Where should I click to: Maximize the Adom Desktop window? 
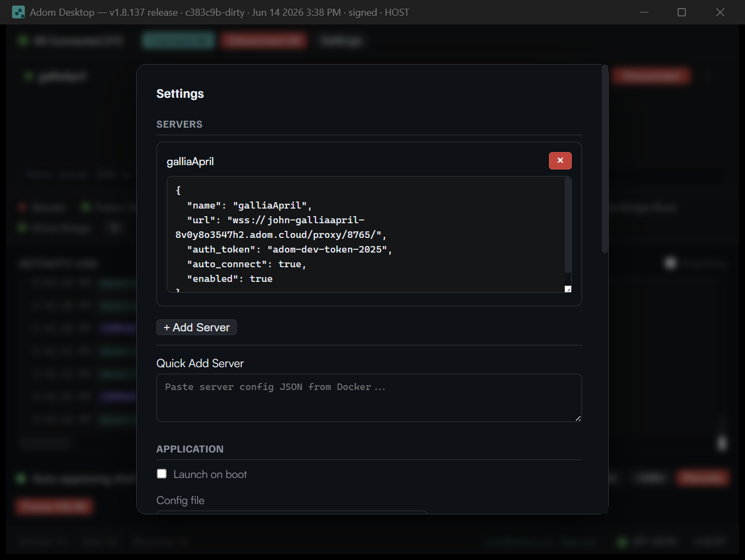[x=682, y=12]
